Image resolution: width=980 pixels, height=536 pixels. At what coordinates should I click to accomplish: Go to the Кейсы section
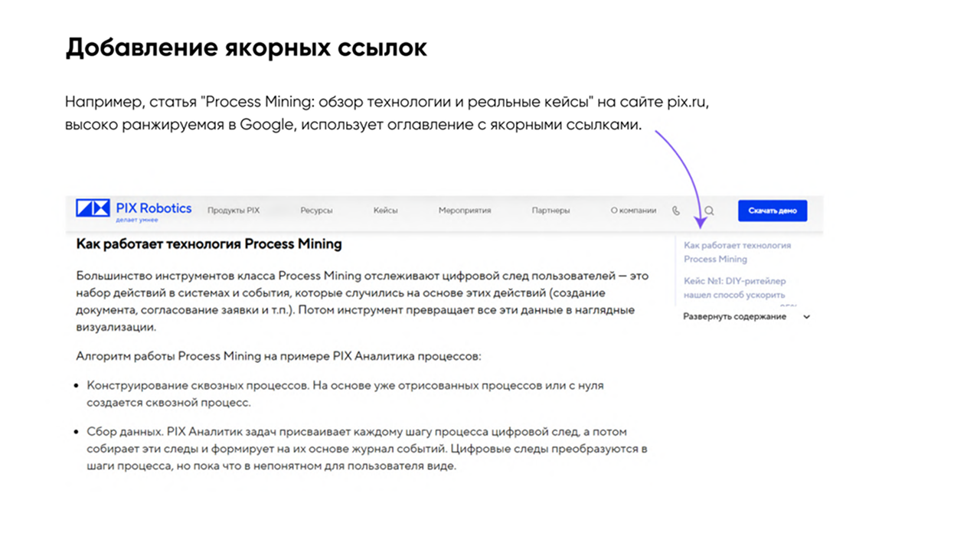[385, 211]
